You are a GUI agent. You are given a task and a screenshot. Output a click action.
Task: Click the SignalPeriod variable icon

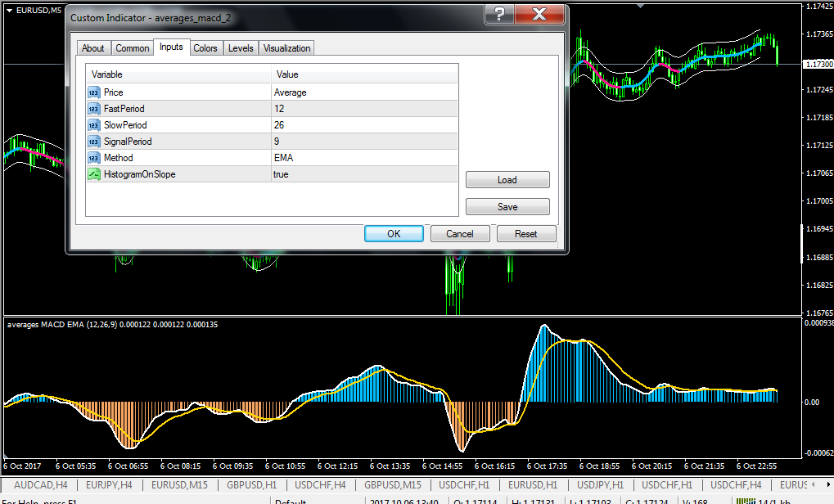click(93, 142)
